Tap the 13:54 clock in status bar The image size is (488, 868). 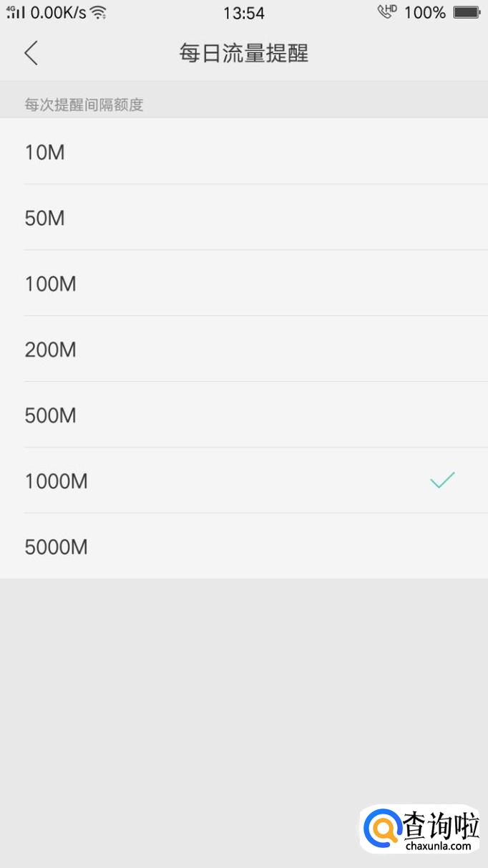243,13
